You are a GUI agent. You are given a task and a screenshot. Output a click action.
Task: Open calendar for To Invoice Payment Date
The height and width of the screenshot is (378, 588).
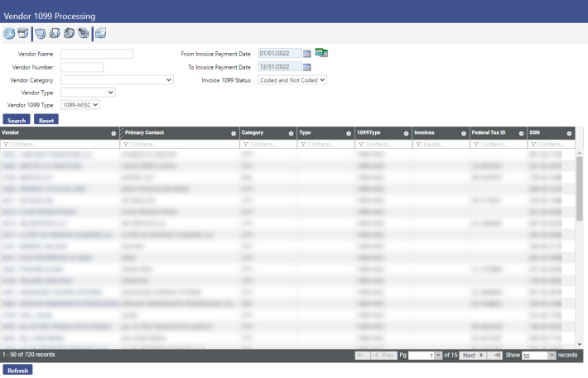(x=306, y=67)
